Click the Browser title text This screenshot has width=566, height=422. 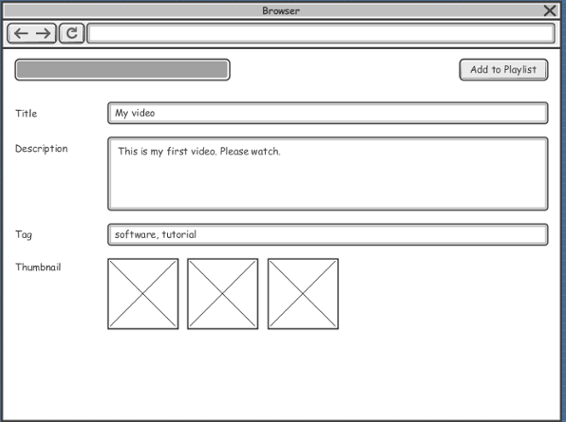(x=281, y=11)
